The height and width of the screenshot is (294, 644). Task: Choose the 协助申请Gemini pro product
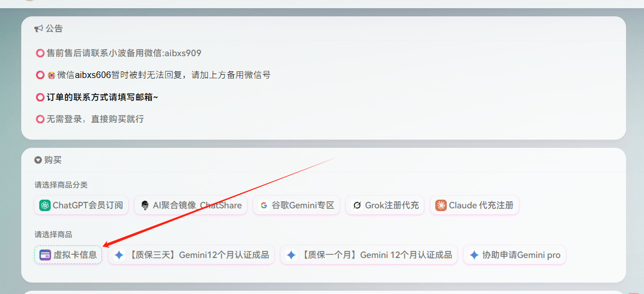[x=515, y=255]
